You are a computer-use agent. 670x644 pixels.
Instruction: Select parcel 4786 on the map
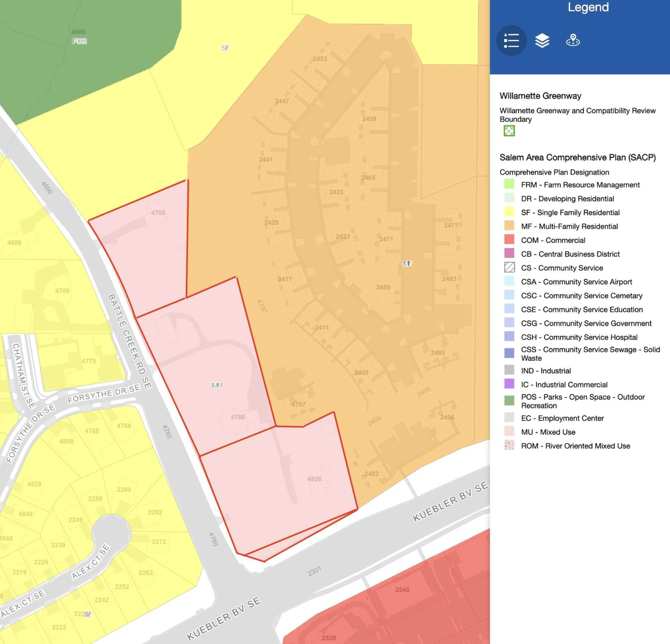(237, 417)
